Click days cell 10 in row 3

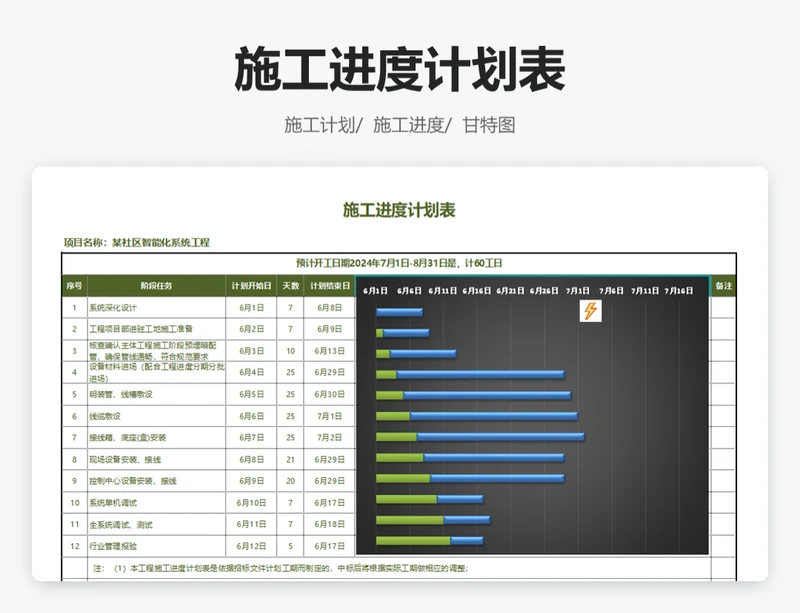pos(290,351)
